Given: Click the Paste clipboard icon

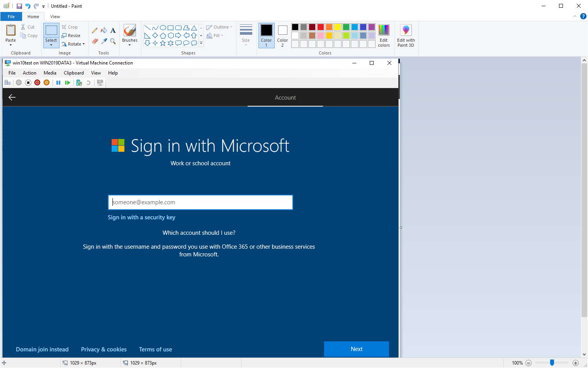Looking at the screenshot, I should point(11,30).
